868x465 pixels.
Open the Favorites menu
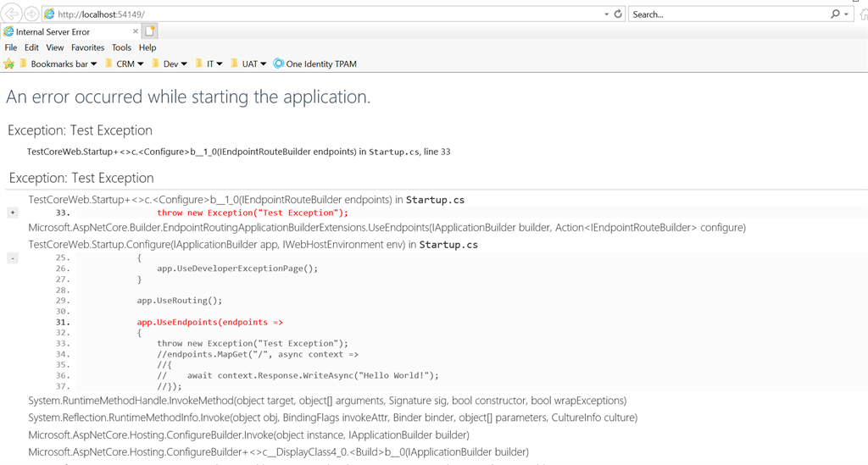click(x=87, y=47)
